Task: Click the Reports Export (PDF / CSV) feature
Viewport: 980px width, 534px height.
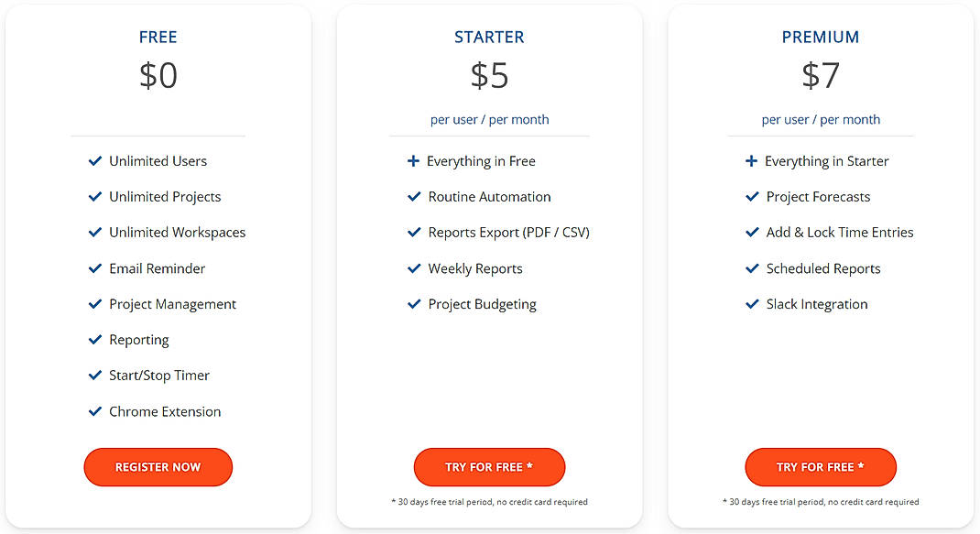Action: point(508,232)
